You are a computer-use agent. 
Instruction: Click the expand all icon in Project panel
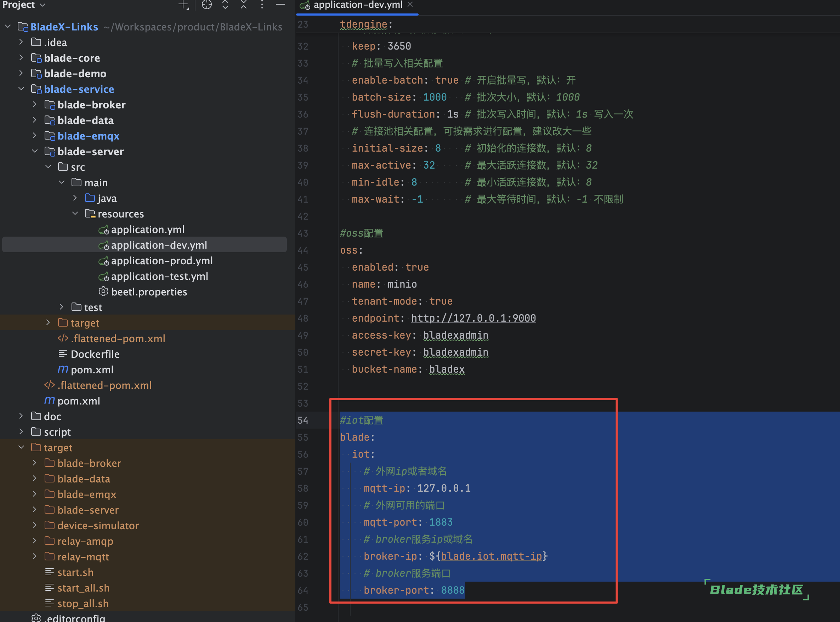click(x=225, y=5)
